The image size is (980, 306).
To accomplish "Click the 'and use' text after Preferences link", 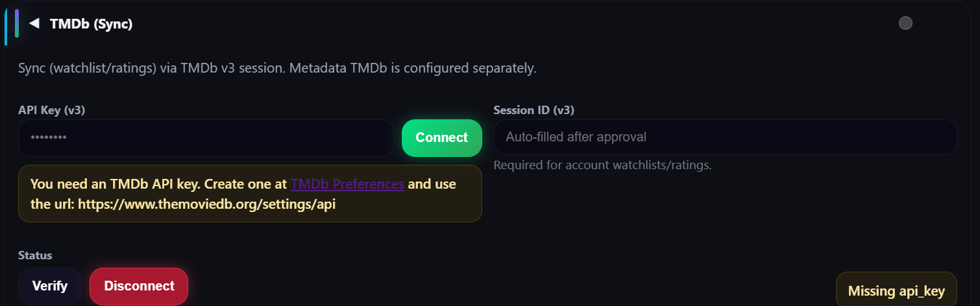I will 432,184.
